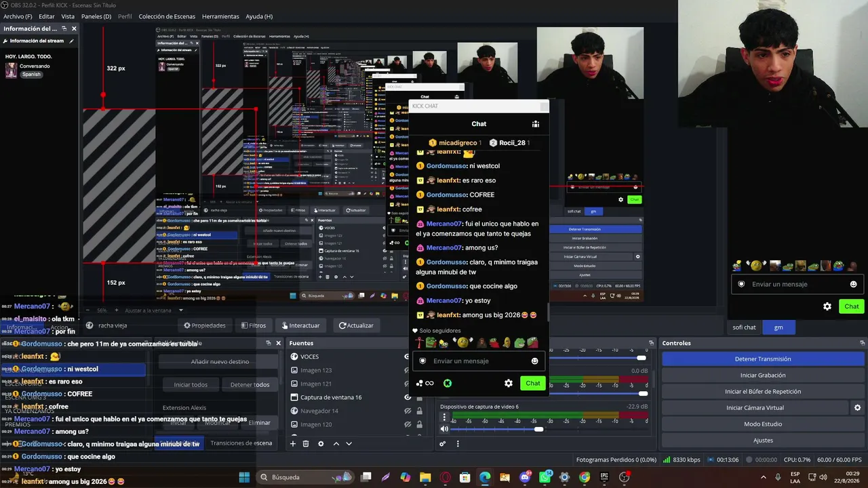Open Windows Start menu
Screen dimensions: 868x488
tap(244, 477)
